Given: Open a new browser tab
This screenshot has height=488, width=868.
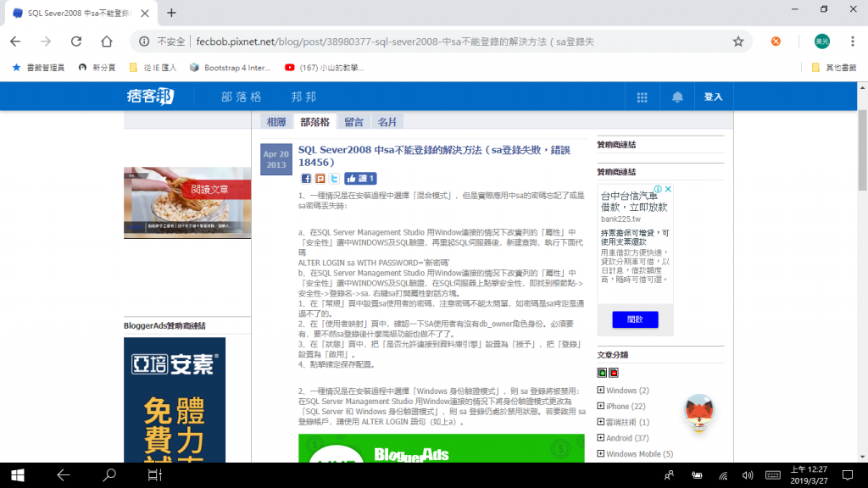Looking at the screenshot, I should click(171, 13).
